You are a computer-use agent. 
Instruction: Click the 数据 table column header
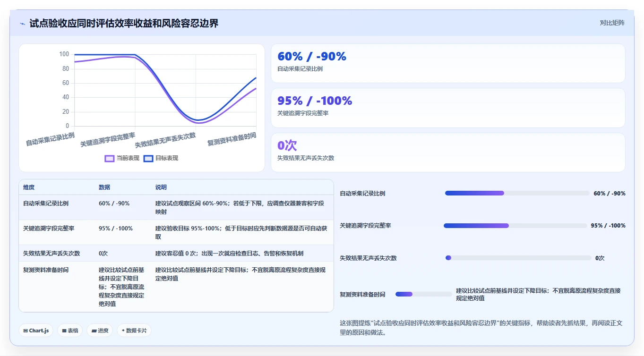tap(104, 187)
